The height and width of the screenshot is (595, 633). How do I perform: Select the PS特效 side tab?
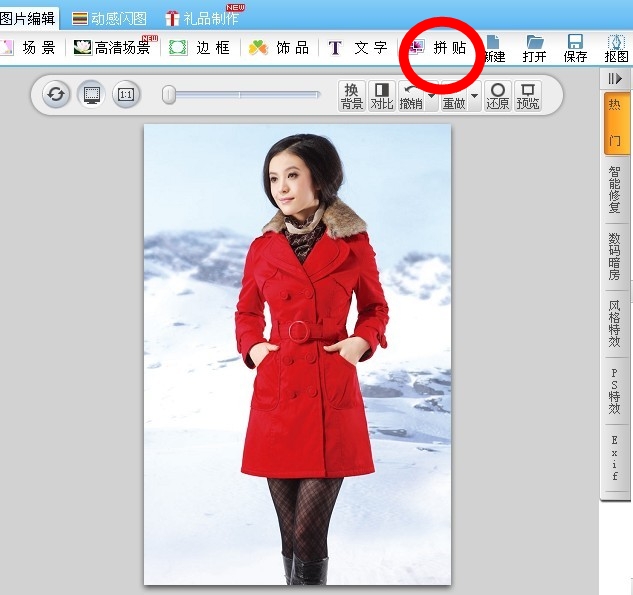[616, 391]
